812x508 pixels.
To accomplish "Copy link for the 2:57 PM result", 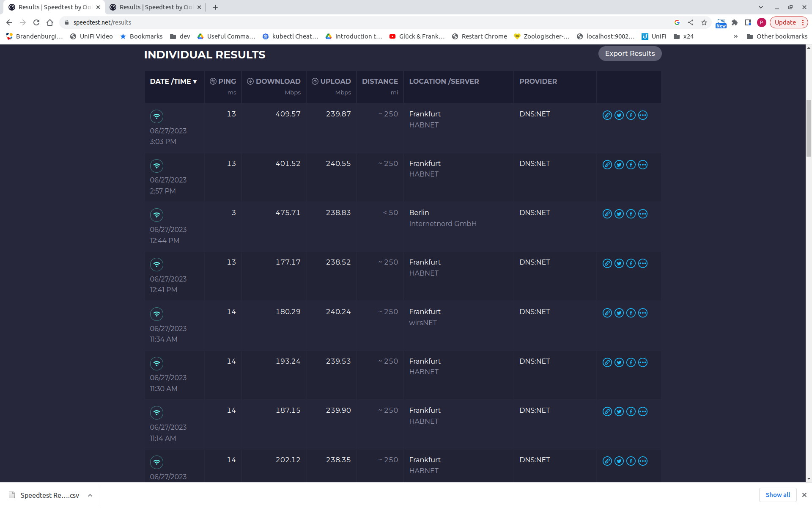I will (607, 165).
